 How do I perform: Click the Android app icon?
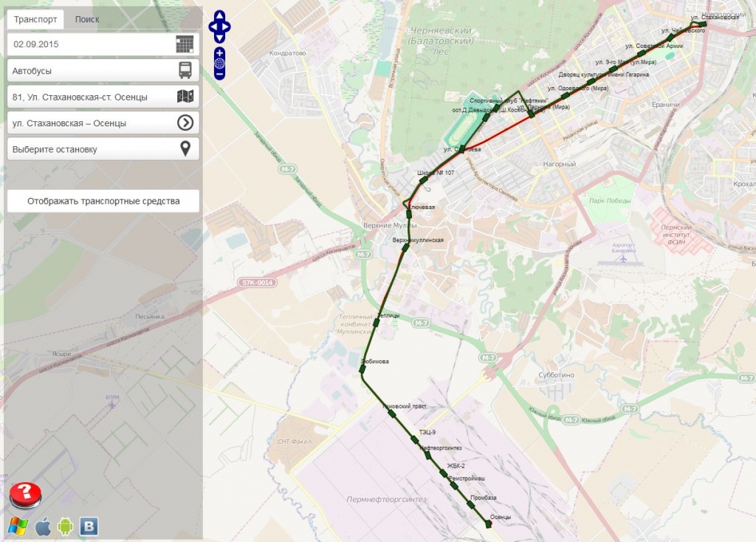[66, 526]
